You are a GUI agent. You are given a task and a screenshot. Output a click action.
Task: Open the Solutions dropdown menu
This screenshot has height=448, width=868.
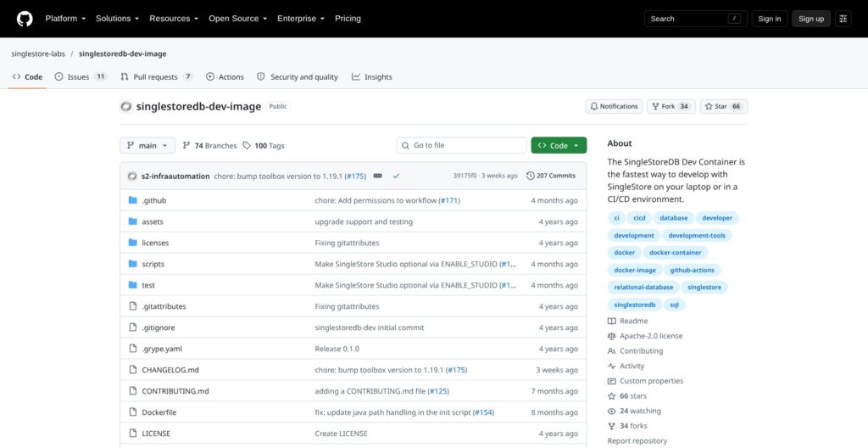(117, 19)
